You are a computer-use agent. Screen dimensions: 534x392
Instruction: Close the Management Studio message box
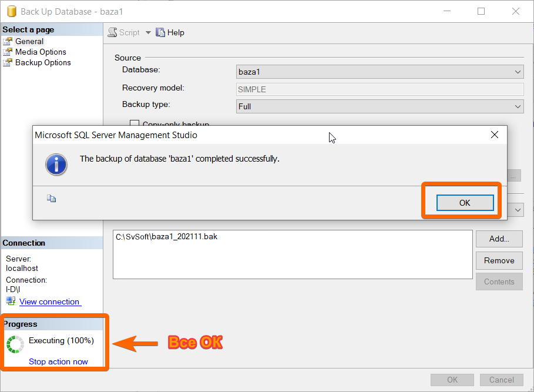click(495, 135)
